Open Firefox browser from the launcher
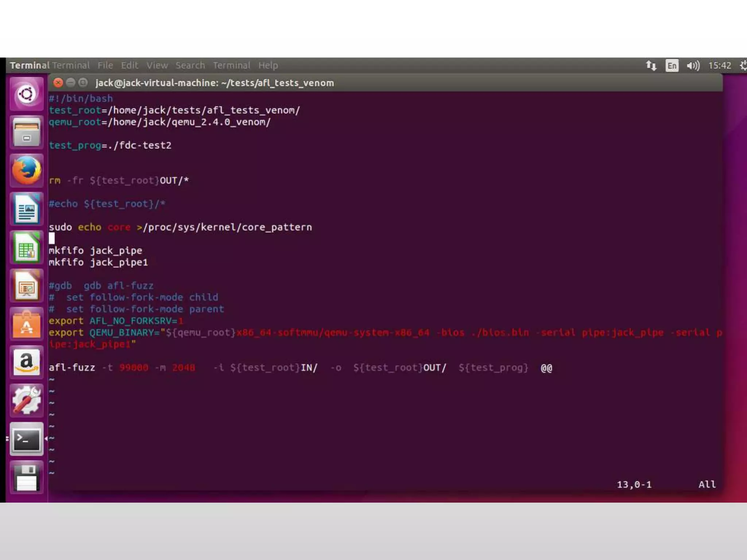The height and width of the screenshot is (560, 747). click(x=26, y=171)
